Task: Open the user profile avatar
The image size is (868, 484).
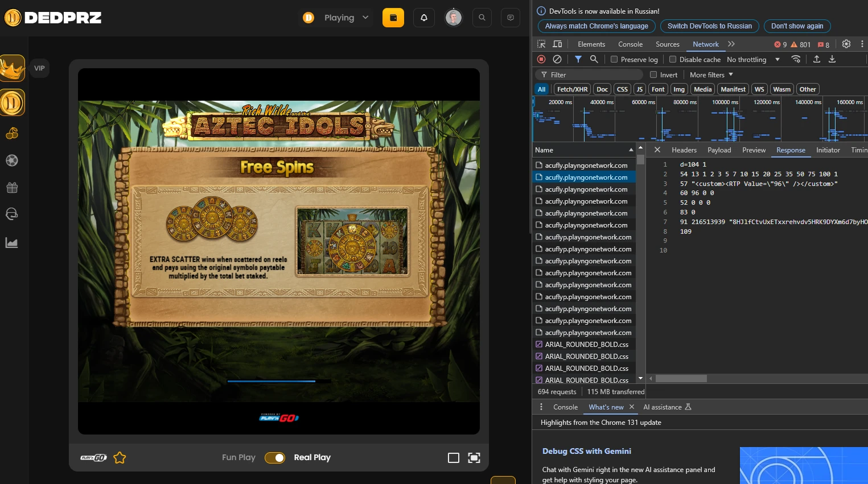Action: (x=454, y=18)
